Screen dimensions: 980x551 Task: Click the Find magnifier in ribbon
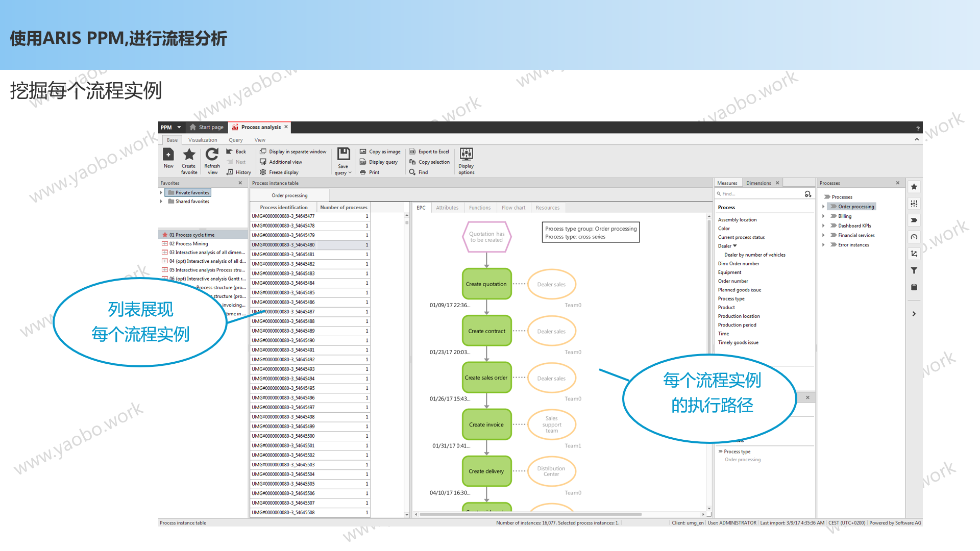pyautogui.click(x=412, y=172)
